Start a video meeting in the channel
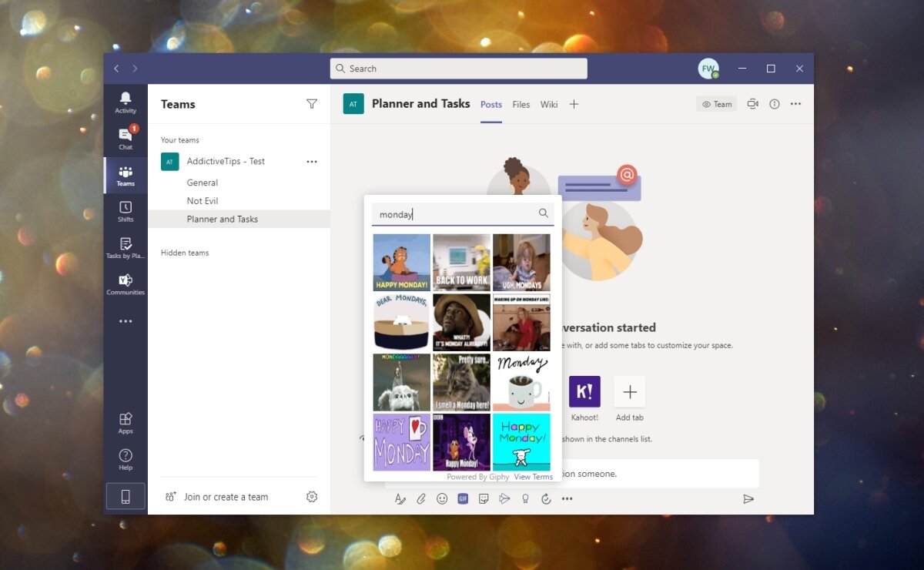The height and width of the screenshot is (570, 924). tap(752, 103)
